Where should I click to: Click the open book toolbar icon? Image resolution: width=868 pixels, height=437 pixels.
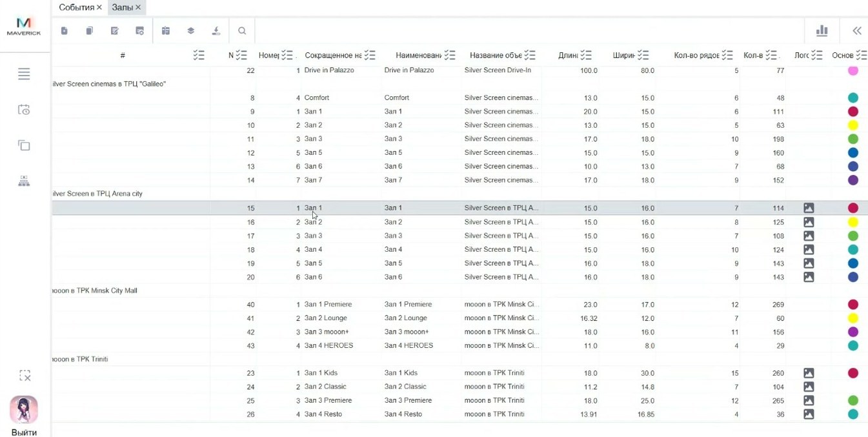pyautogui.click(x=166, y=30)
